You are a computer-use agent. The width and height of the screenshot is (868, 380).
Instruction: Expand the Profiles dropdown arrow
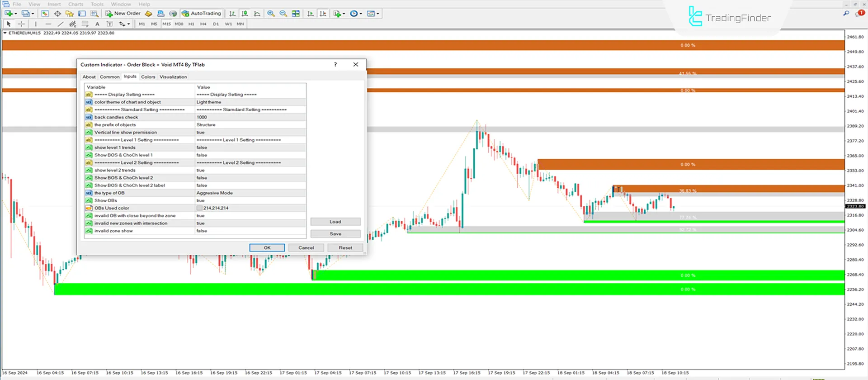point(33,14)
